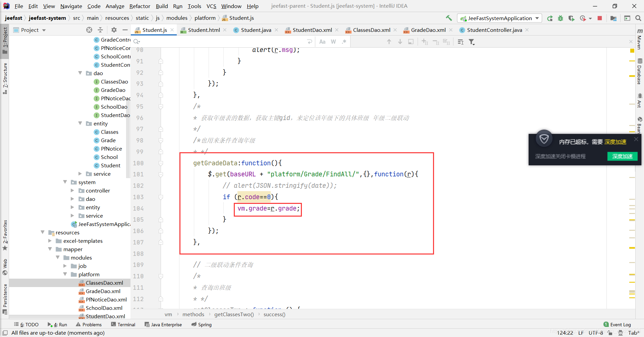
Task: Jump to next search occurrence arrow
Action: [400, 42]
